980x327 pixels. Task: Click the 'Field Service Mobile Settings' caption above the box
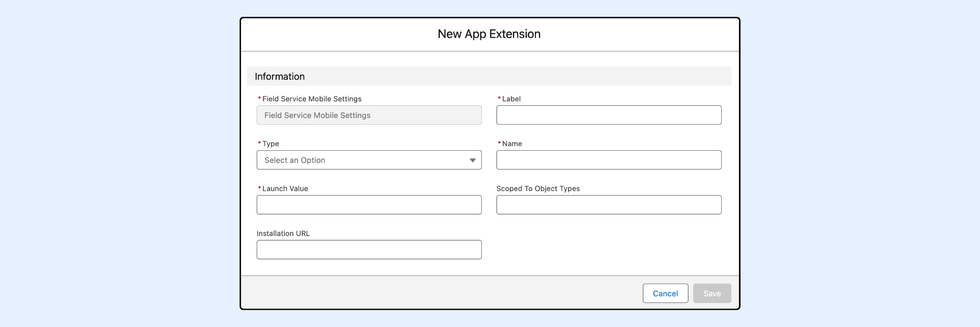click(x=311, y=99)
